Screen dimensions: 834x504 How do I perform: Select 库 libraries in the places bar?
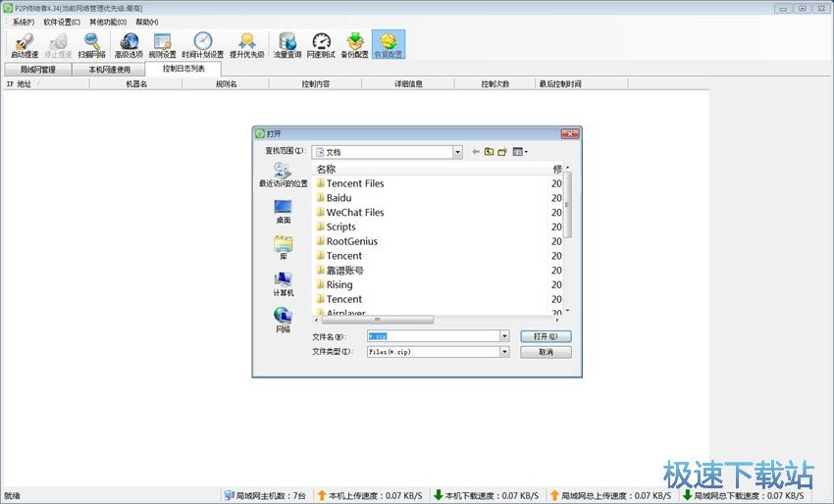pyautogui.click(x=283, y=248)
